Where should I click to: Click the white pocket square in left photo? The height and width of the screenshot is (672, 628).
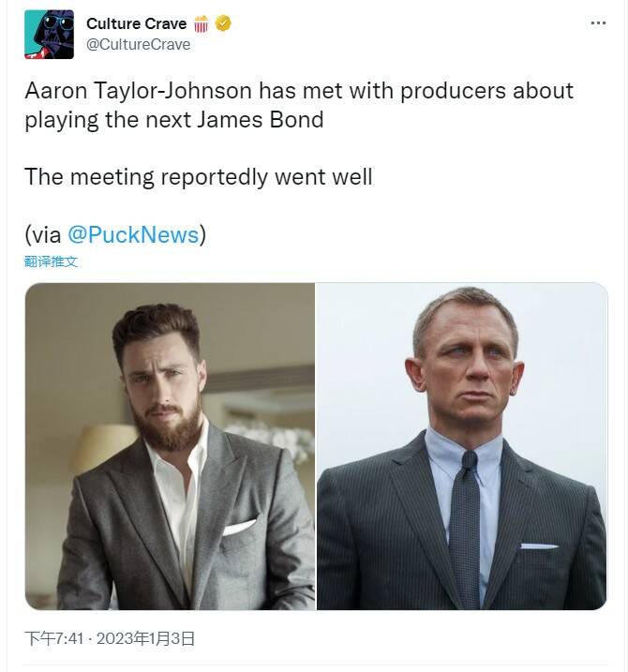(x=240, y=527)
